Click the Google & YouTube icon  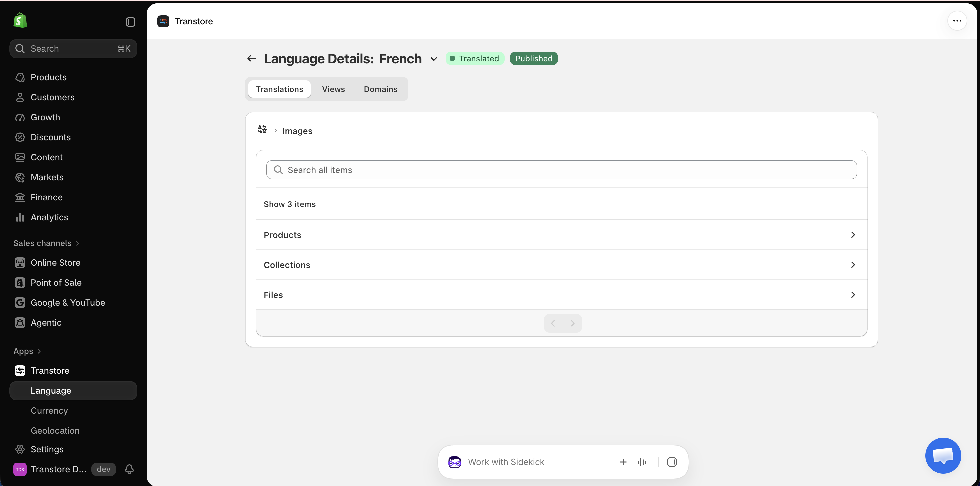[20, 303]
